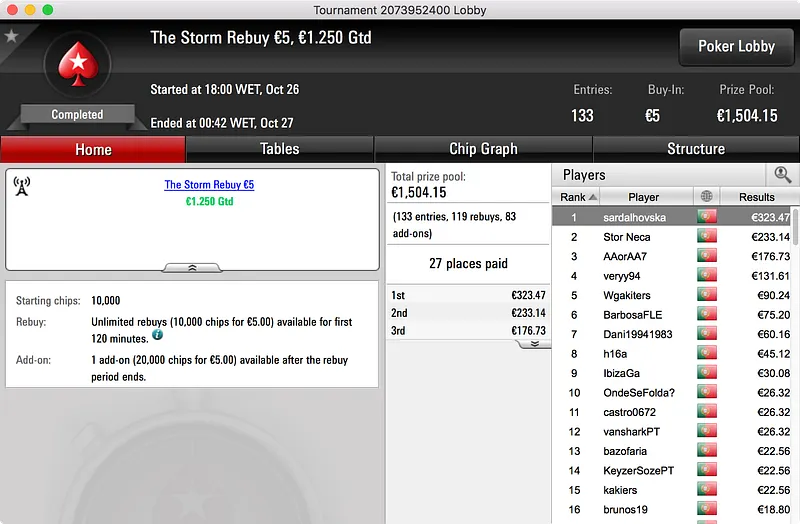
Task: Click the rebuy info icon
Action: click(x=158, y=335)
